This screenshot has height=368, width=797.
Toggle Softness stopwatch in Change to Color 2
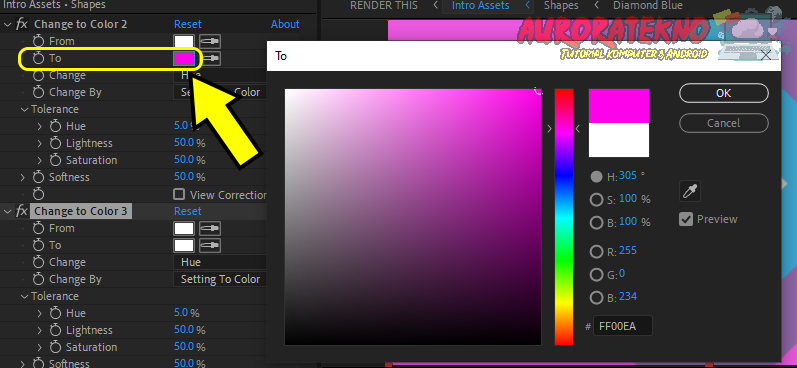tap(39, 177)
